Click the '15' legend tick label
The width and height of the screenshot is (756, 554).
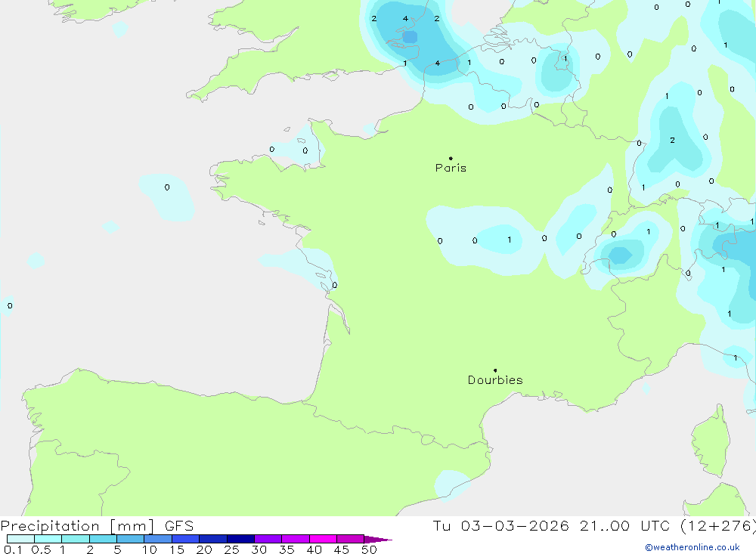[177, 549]
